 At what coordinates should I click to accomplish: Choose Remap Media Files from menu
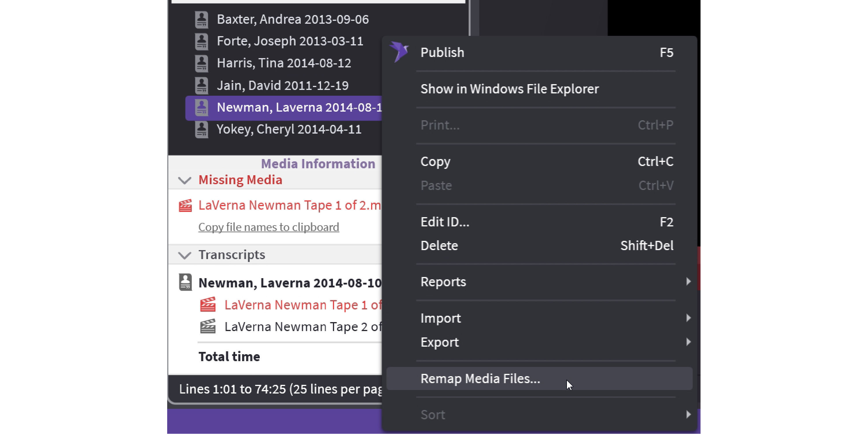coord(480,379)
